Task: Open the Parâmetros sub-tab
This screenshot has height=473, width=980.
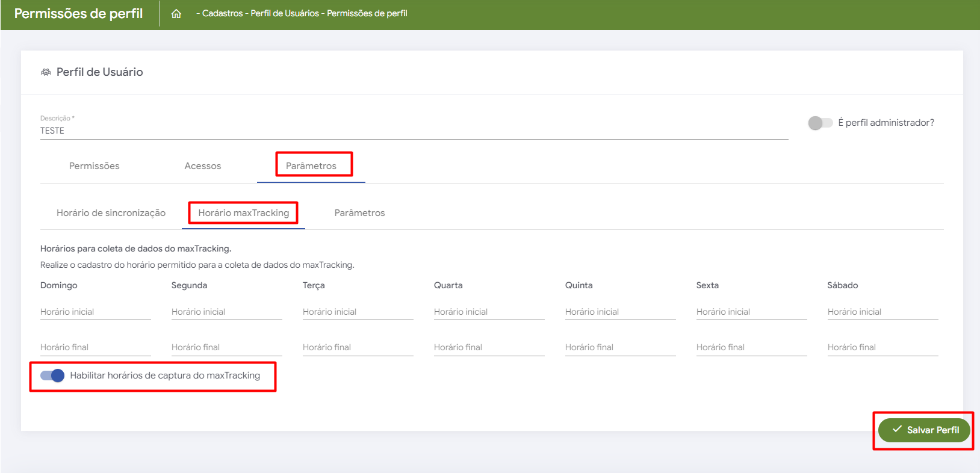Action: point(359,213)
